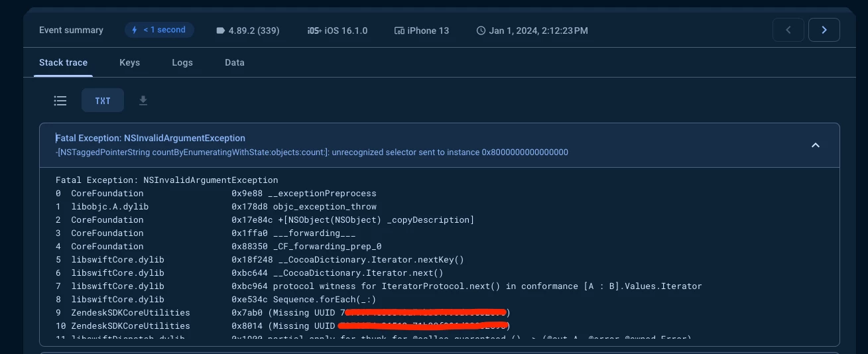868x354 pixels.
Task: Switch to list view icon
Action: [x=60, y=101]
